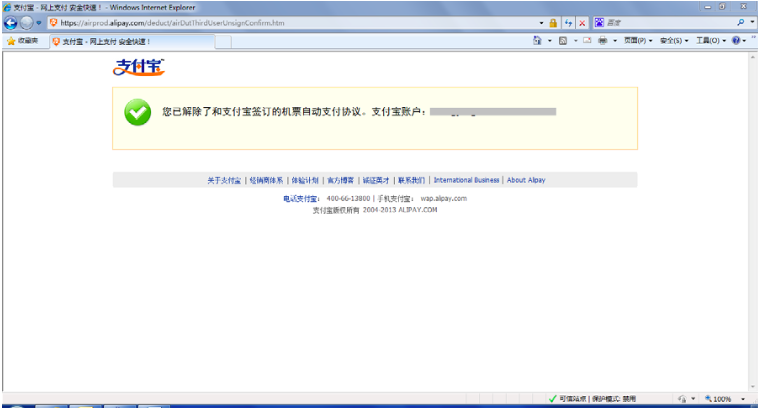Open Favorites via the star button
Screen dimensions: 760x408
(23, 41)
